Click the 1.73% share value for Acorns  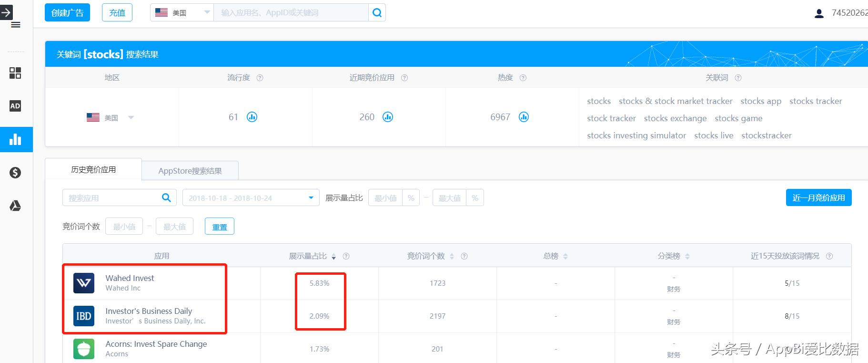[319, 349]
